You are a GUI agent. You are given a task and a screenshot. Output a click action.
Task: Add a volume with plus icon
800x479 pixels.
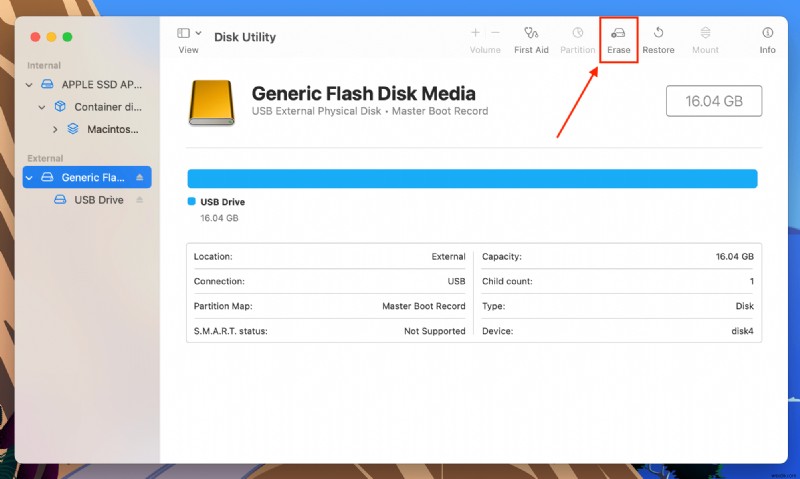[x=475, y=33]
